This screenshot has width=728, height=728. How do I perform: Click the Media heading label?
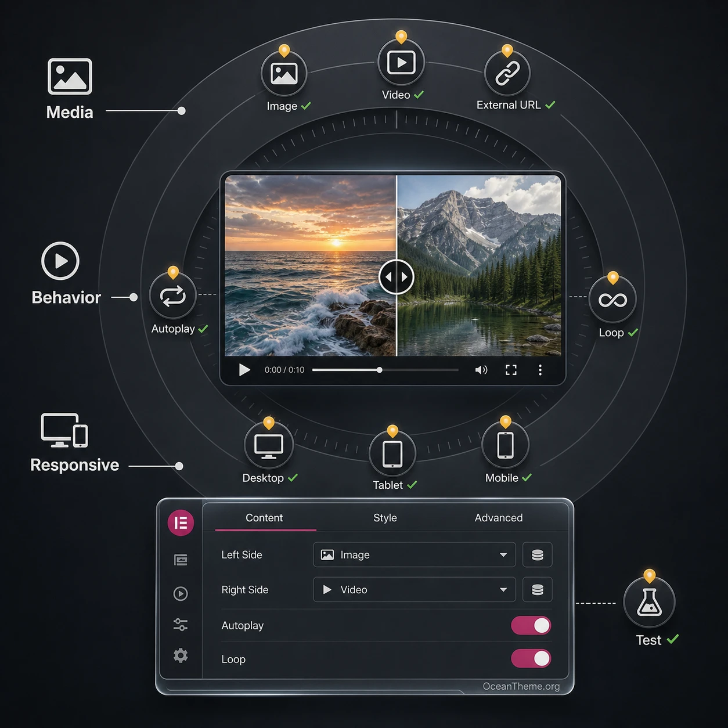[70, 112]
